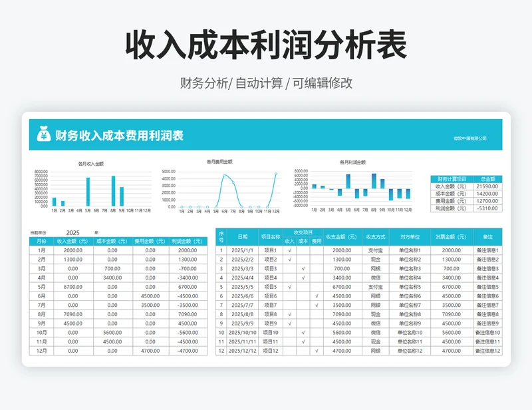
Task: Select the 7月 profit cell -3500.00
Action: (x=188, y=306)
